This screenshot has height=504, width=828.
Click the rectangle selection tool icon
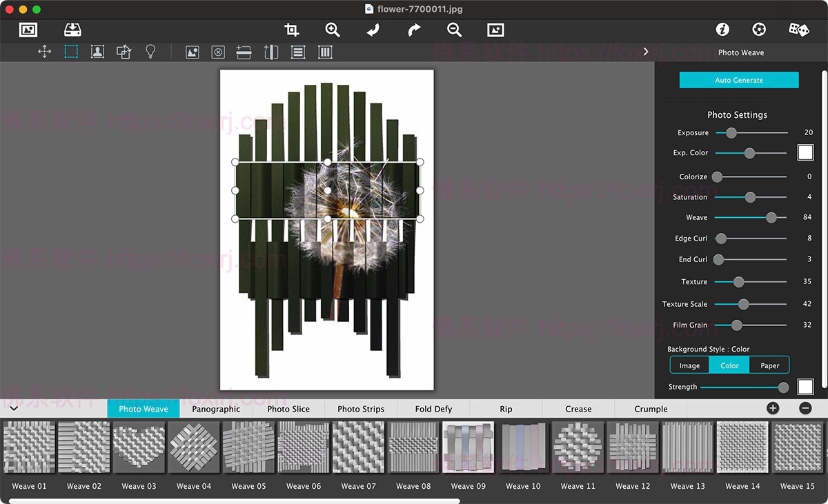[x=70, y=51]
